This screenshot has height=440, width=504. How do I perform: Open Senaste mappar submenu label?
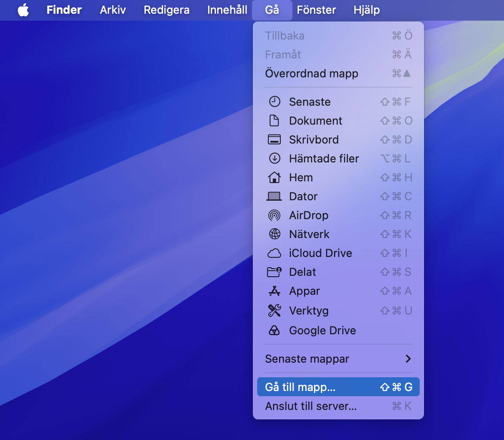[307, 359]
